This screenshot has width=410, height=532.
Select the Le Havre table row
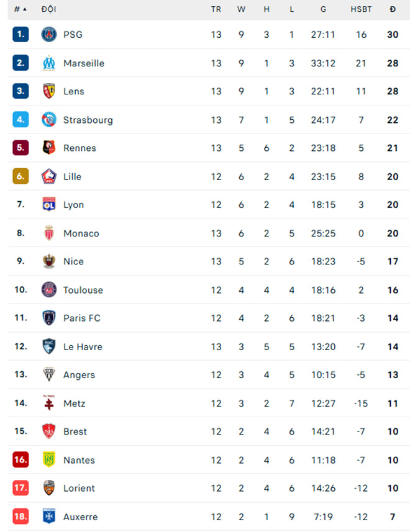(205, 346)
